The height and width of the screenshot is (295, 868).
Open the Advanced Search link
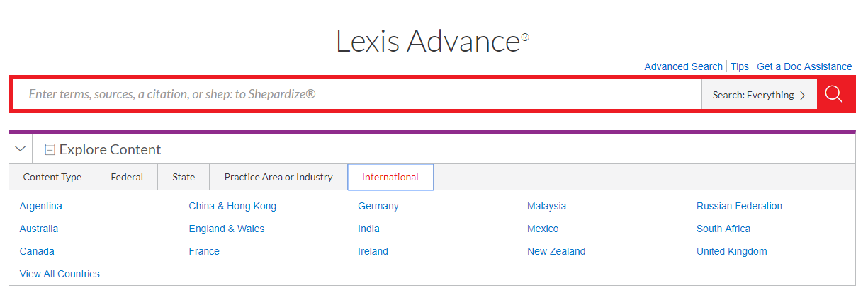pos(683,66)
